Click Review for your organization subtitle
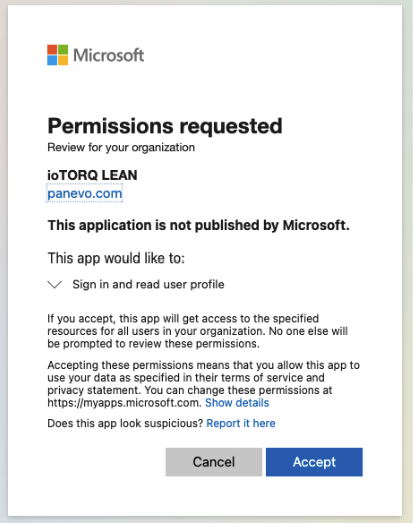Viewport: 414px width, 523px height. [121, 147]
